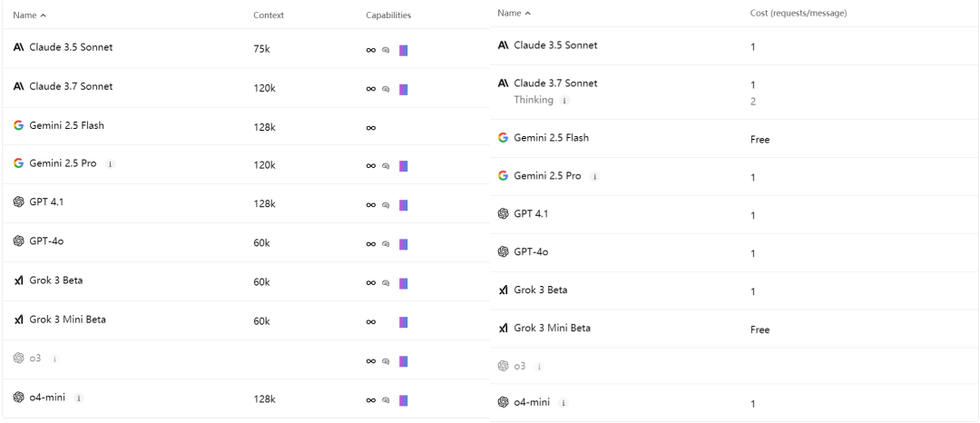Click the infinity capability icon in Grok 3 Mini Beta row
Screen dimensions: 980x423
coord(371,322)
